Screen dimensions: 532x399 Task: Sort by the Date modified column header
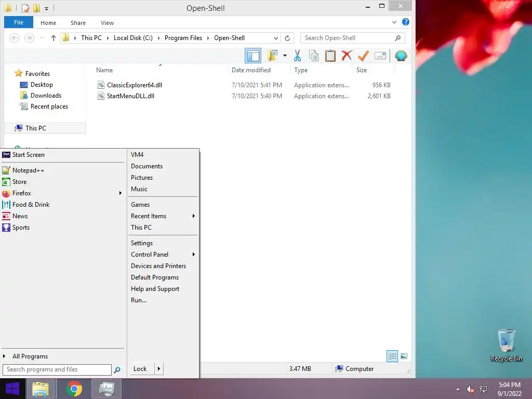251,70
